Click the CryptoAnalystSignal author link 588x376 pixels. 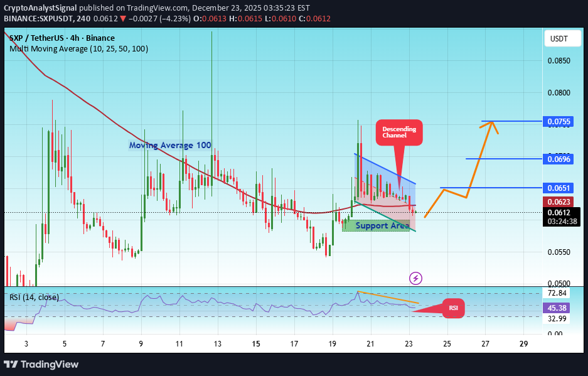[x=40, y=8]
